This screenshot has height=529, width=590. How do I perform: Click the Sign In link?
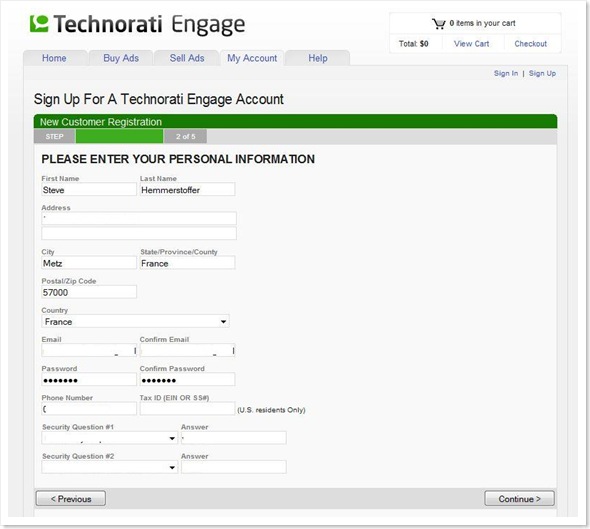[506, 73]
